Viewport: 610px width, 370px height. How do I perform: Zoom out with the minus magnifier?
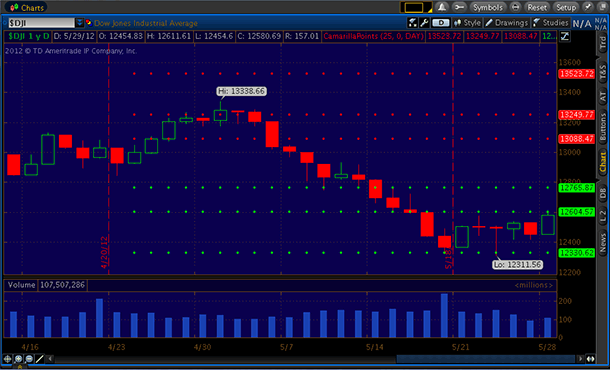click(x=29, y=359)
